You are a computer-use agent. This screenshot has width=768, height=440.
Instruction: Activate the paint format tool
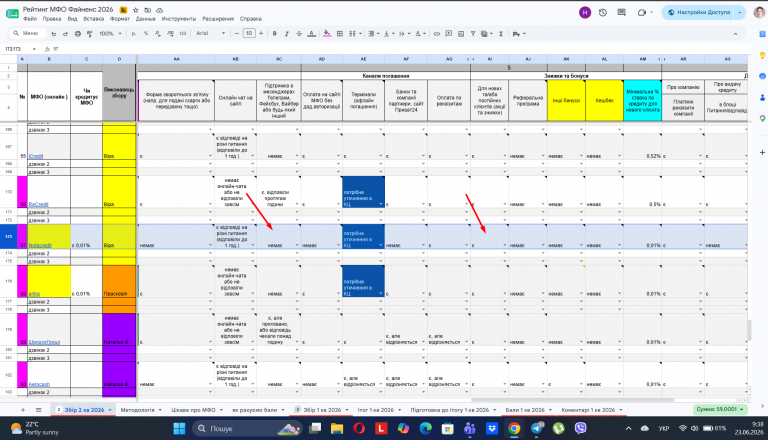point(90,34)
